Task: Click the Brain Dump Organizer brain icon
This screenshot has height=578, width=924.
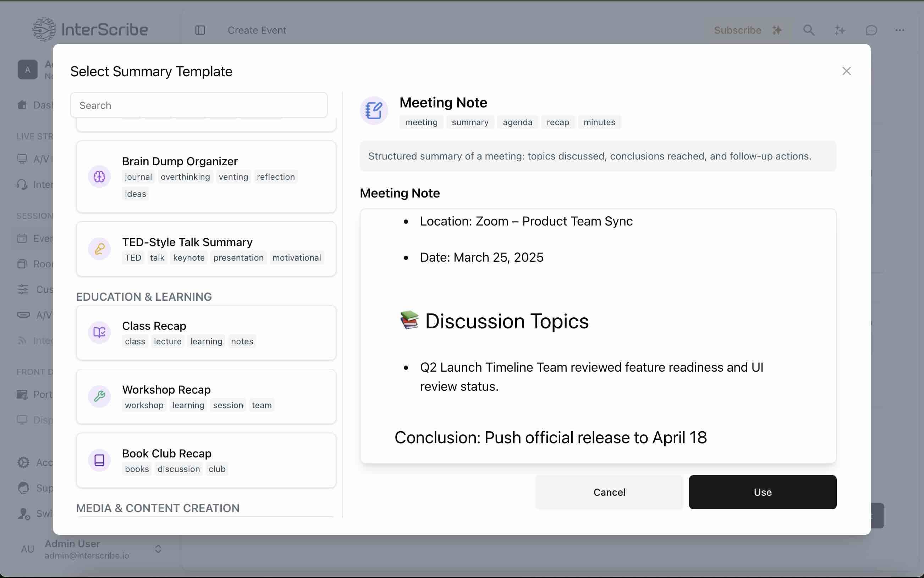Action: pyautogui.click(x=99, y=177)
